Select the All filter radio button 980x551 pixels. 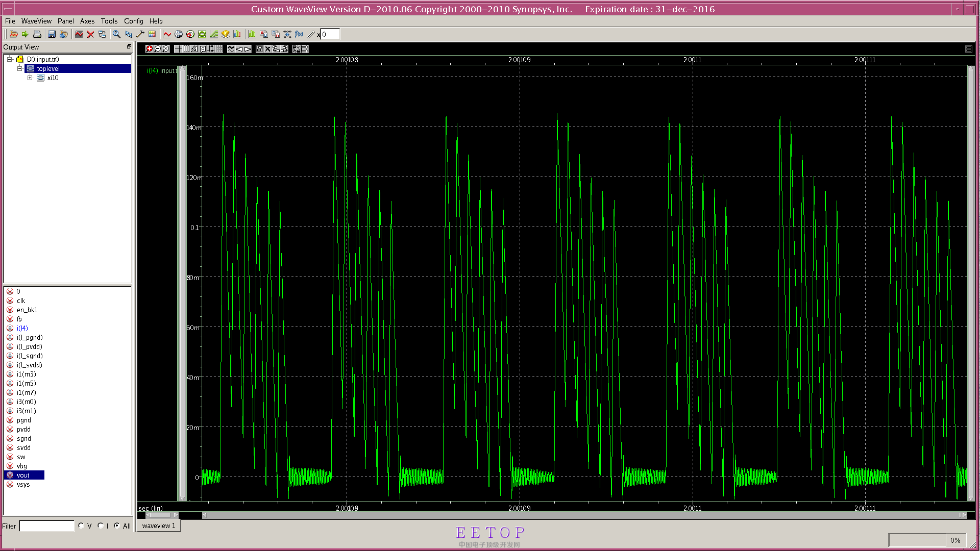tap(117, 525)
